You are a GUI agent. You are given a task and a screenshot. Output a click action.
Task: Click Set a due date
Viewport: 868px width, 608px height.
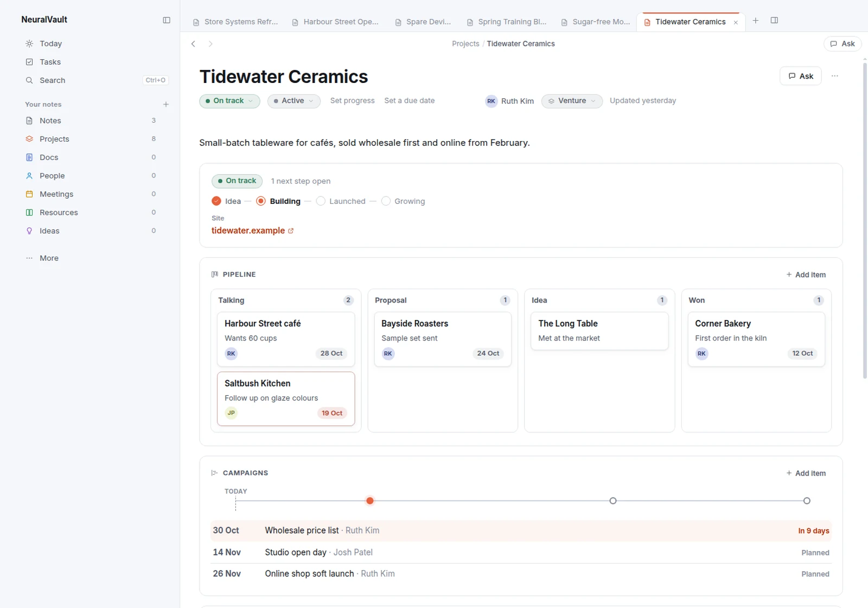pyautogui.click(x=410, y=101)
